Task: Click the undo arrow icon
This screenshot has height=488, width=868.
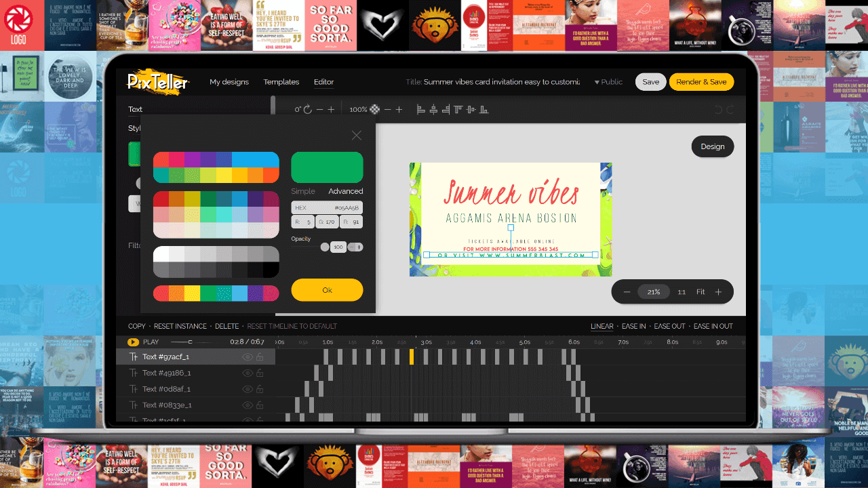Action: coord(718,109)
